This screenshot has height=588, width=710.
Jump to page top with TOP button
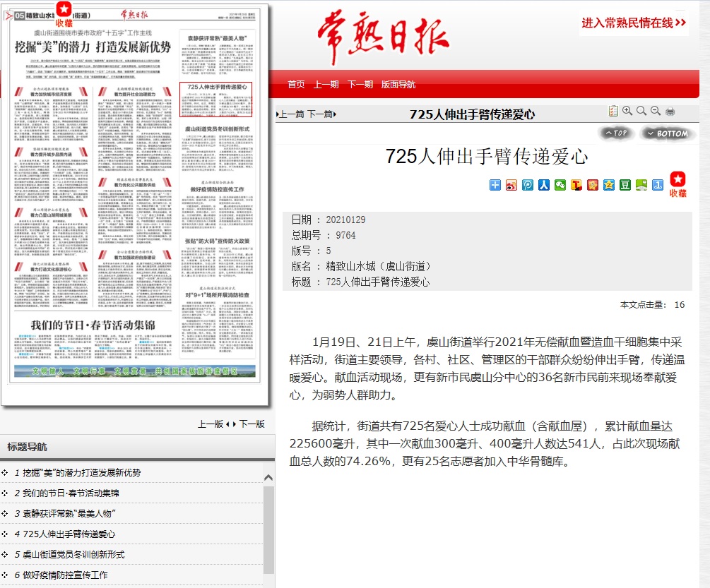point(616,133)
